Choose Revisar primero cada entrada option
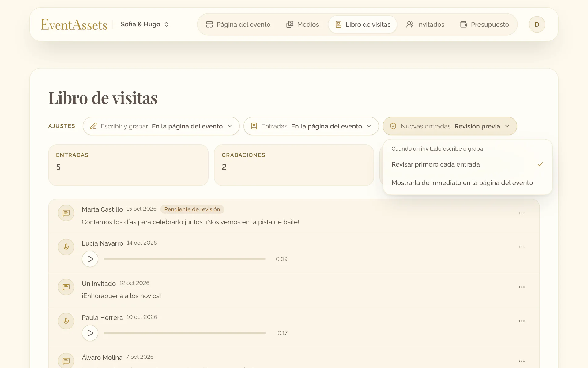 pos(468,164)
